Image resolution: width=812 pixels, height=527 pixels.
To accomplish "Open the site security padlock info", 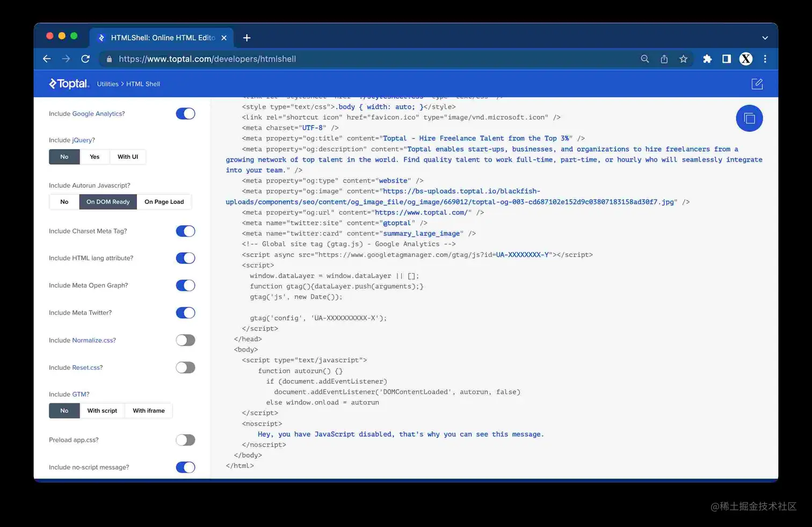I will pyautogui.click(x=109, y=59).
